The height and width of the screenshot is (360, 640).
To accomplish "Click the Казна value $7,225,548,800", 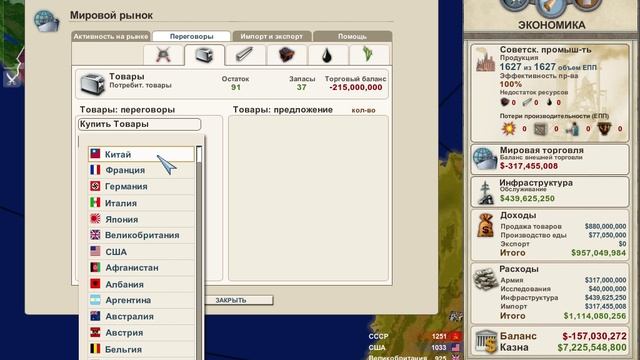I will (592, 348).
